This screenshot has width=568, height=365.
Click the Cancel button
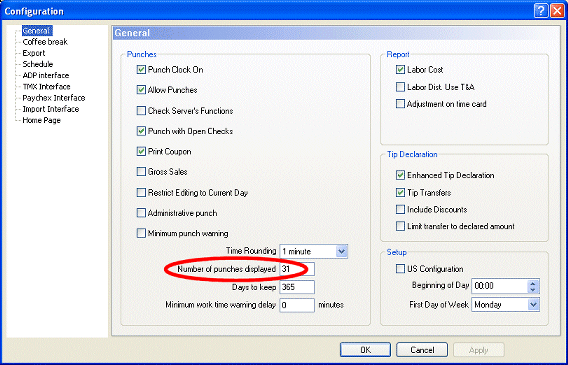tap(422, 350)
